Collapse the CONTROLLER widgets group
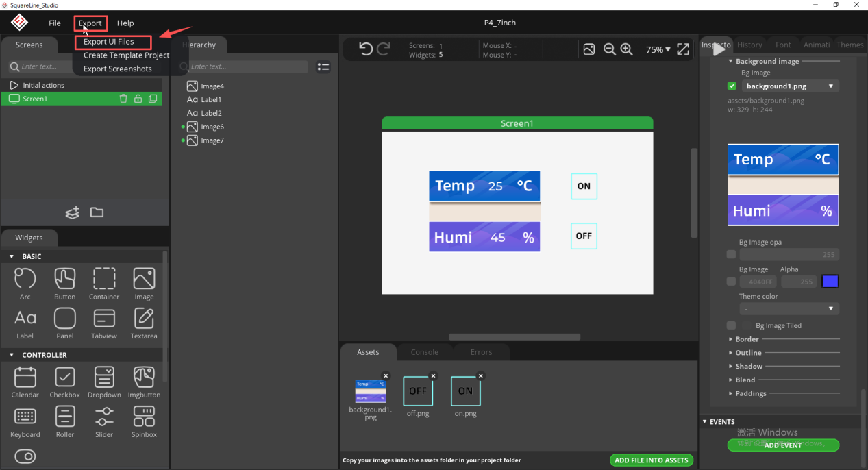Screen dimensions: 868x470 (x=12, y=355)
